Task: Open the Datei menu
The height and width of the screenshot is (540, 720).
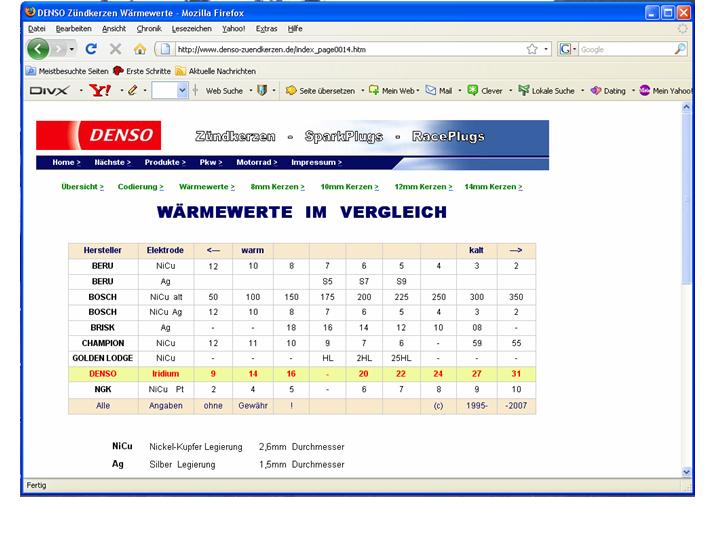Action: coord(36,28)
